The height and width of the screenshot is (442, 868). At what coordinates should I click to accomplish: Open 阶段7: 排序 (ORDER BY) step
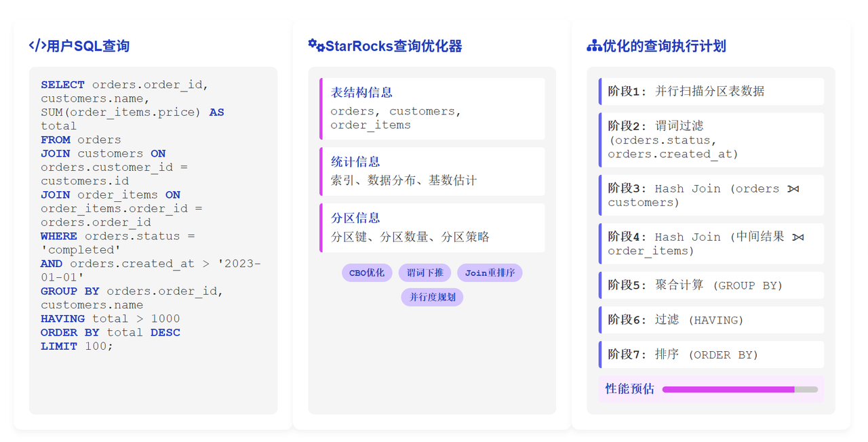[711, 355]
